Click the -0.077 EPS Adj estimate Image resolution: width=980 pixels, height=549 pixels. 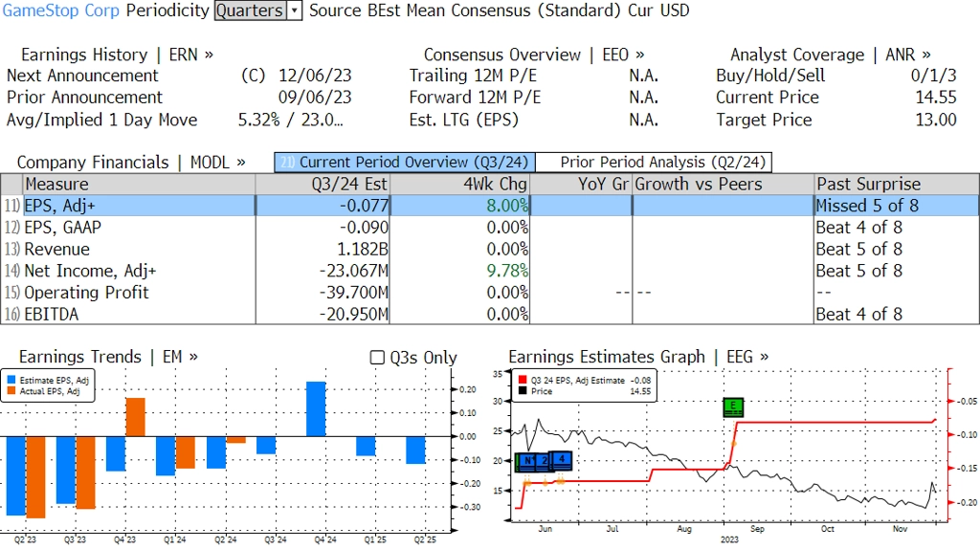click(364, 206)
